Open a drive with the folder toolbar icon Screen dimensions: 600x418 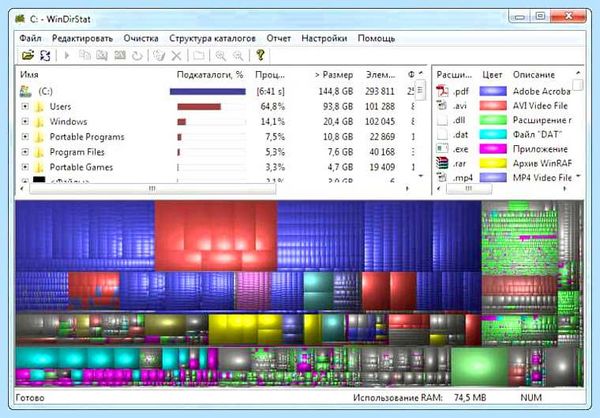[28, 56]
